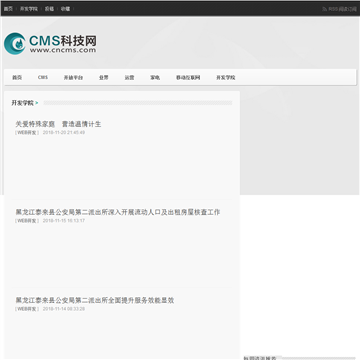
Task: Open the 开放平台 navigation item
Action: click(x=73, y=78)
